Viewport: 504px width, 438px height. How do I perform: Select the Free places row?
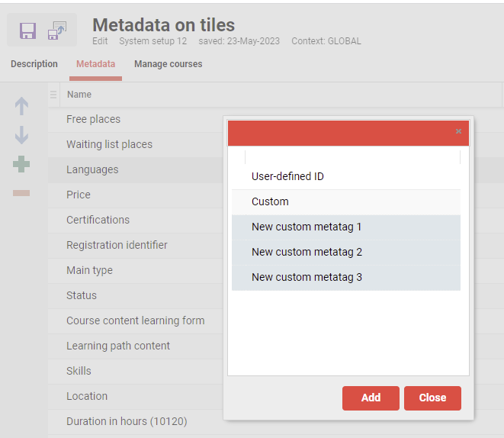(x=93, y=119)
